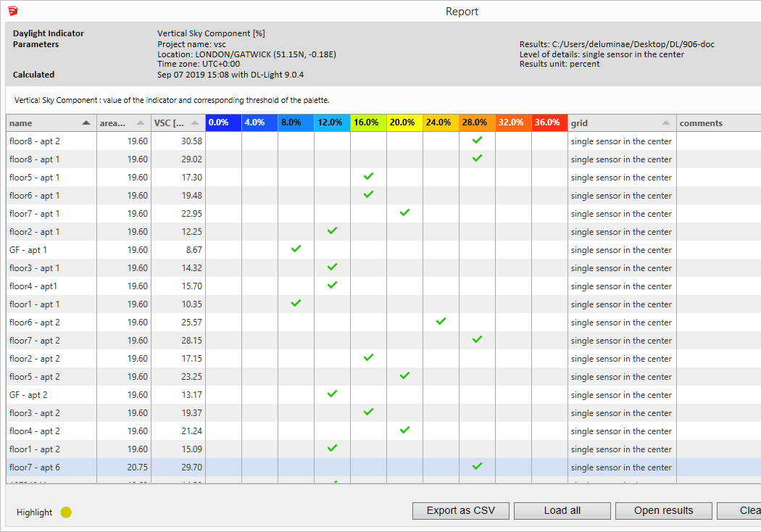Sort by the grid column arrow
Screen dimensions: 761x532
pos(666,122)
